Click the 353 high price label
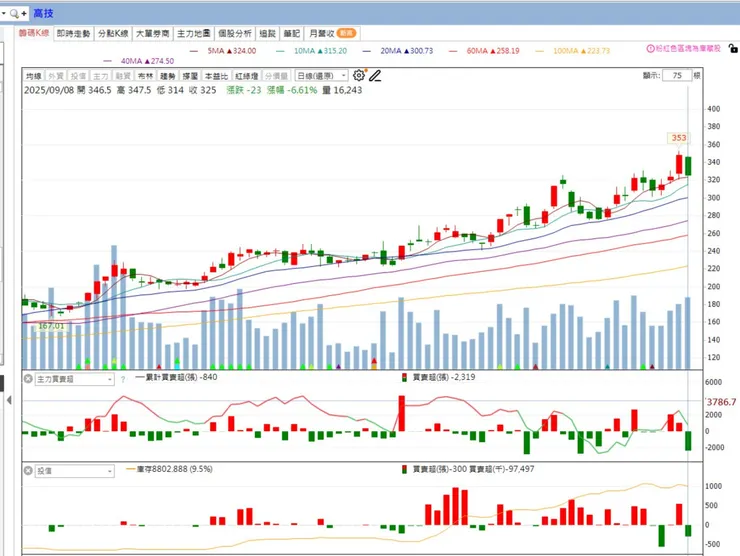 point(679,138)
